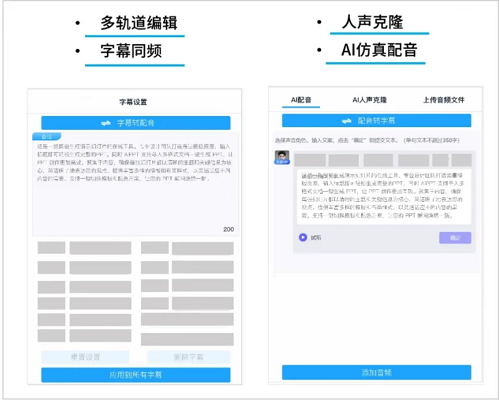
Task: Click the 字幕同频 heading
Action: [x=131, y=51]
